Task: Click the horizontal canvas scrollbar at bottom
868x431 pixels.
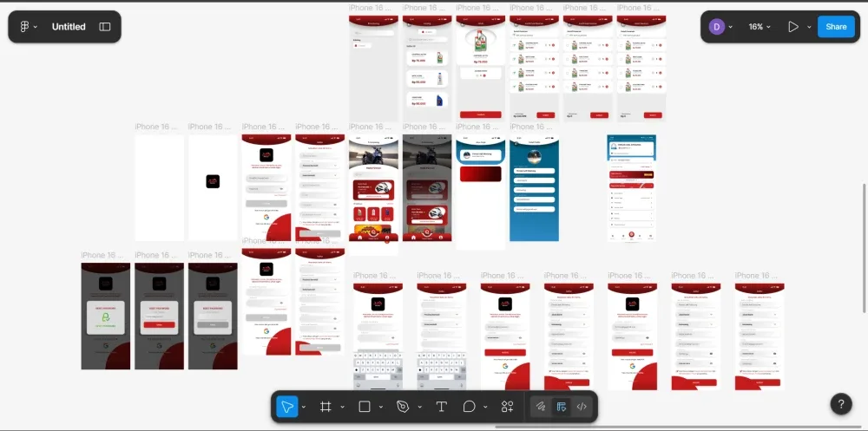Action: (676, 428)
